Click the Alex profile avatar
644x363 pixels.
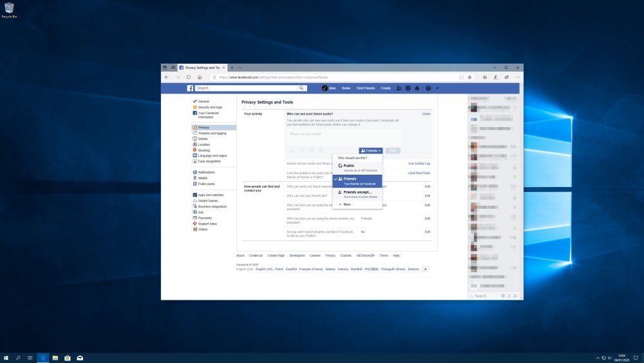tap(325, 88)
